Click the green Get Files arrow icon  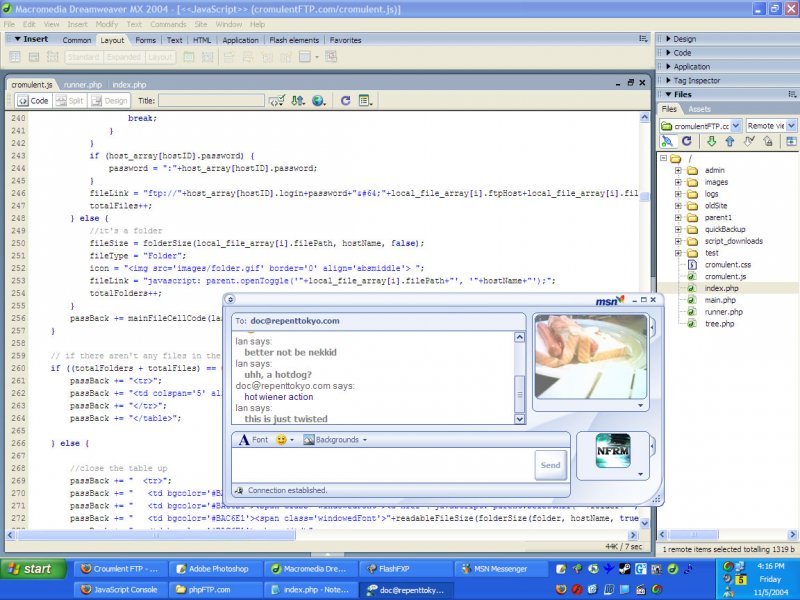click(711, 141)
